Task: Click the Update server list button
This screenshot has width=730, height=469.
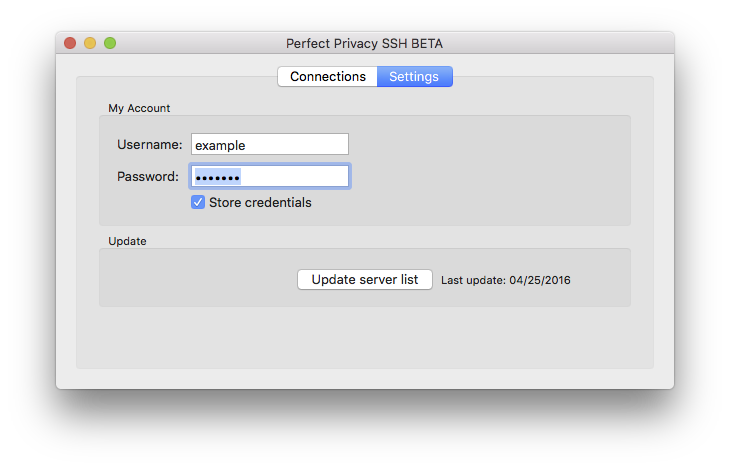Action: 365,279
